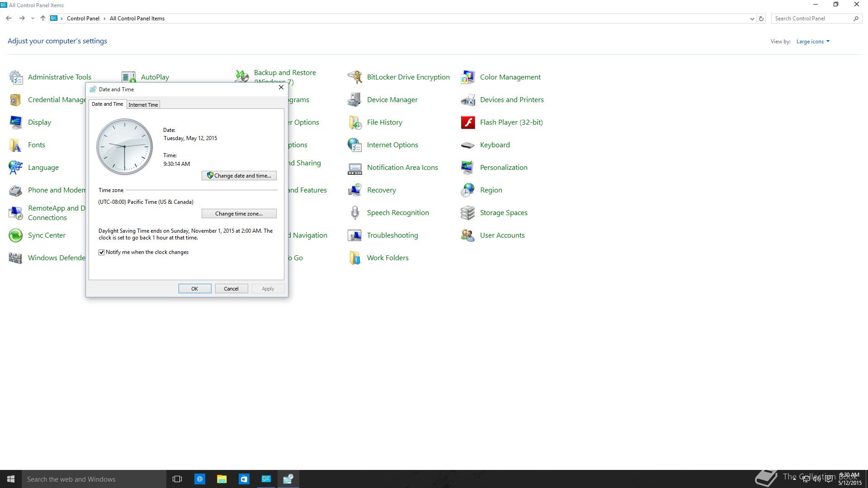This screenshot has width=868, height=488.
Task: Open the Device Manager icon
Action: [x=355, y=100]
